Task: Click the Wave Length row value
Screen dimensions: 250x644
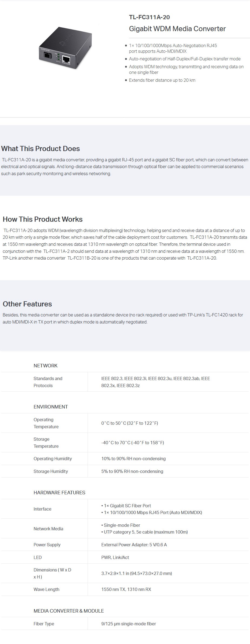Action: (x=126, y=589)
